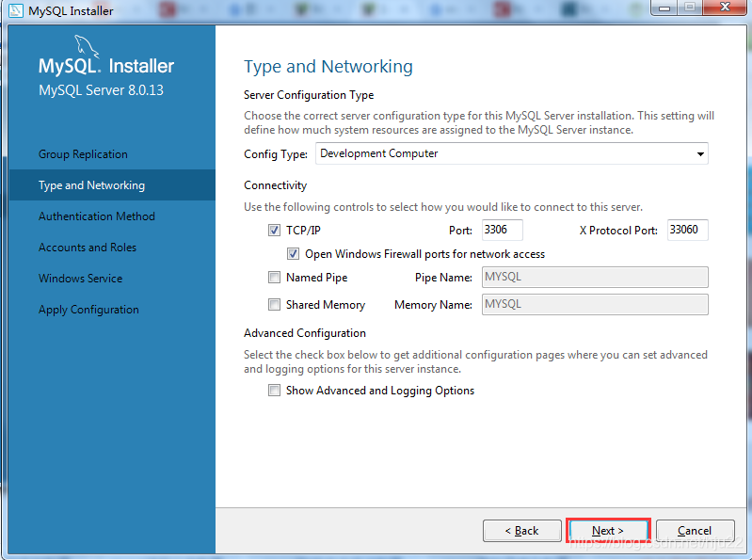Select Windows Service sidebar step
The height and width of the screenshot is (560, 752).
[81, 279]
